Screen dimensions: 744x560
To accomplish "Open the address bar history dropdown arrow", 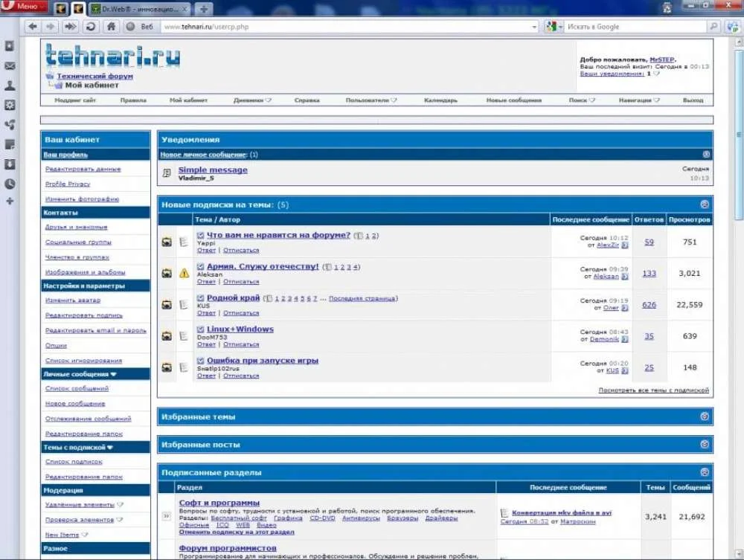I will pos(534,27).
